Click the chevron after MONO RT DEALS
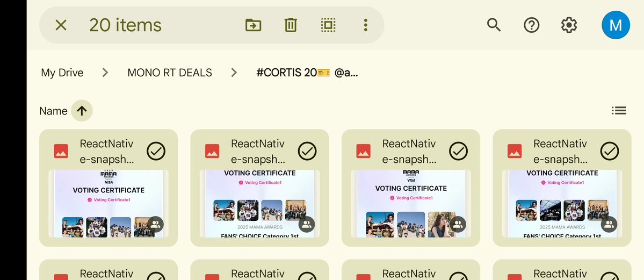 [x=234, y=73]
